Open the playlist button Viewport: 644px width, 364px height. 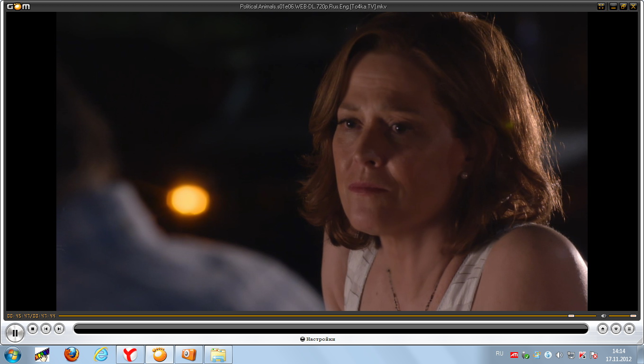[629, 328]
